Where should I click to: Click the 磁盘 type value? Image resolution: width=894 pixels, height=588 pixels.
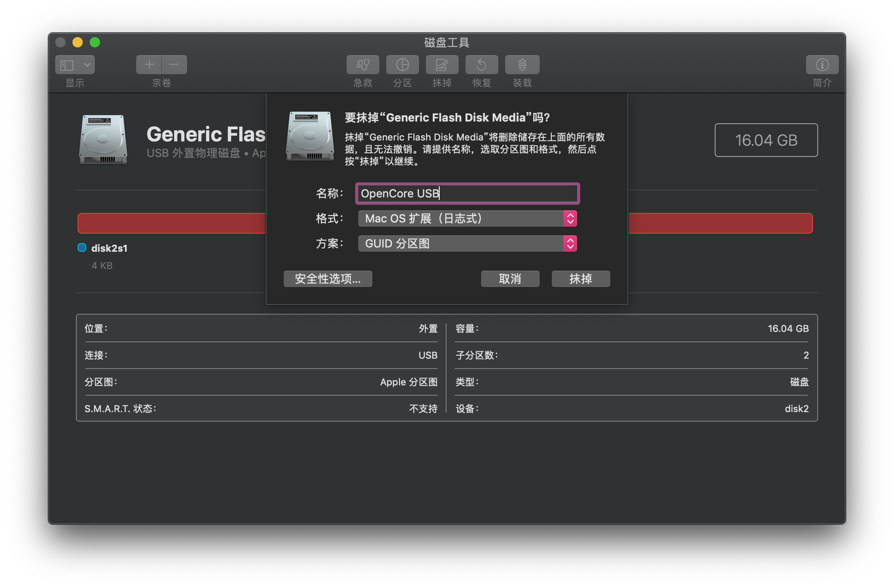(799, 382)
